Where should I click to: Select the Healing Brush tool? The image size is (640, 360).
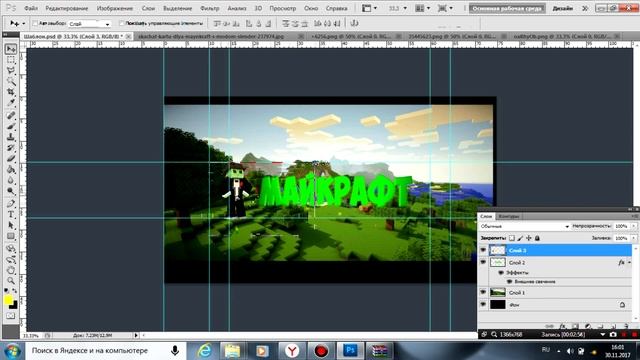11,116
